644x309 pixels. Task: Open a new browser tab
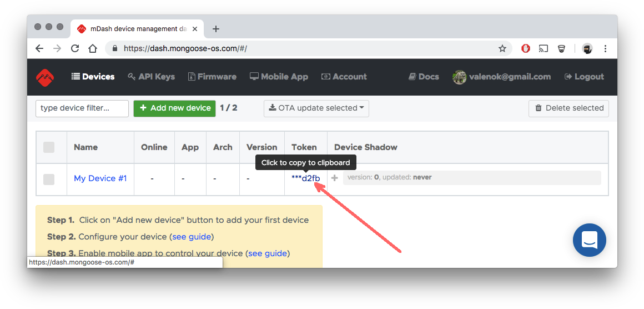pyautogui.click(x=216, y=29)
